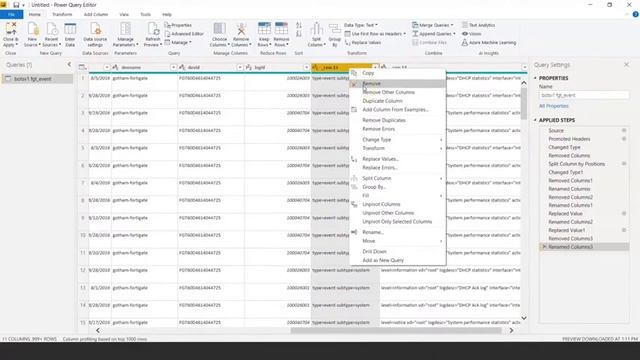Viewport: 640px width, 360px height.
Task: Open the New Source button
Action: pos(32,35)
